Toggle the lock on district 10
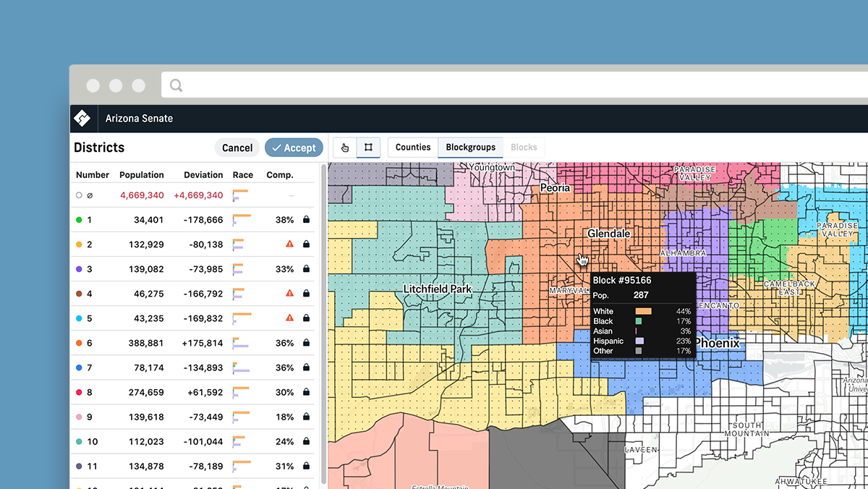 point(306,441)
